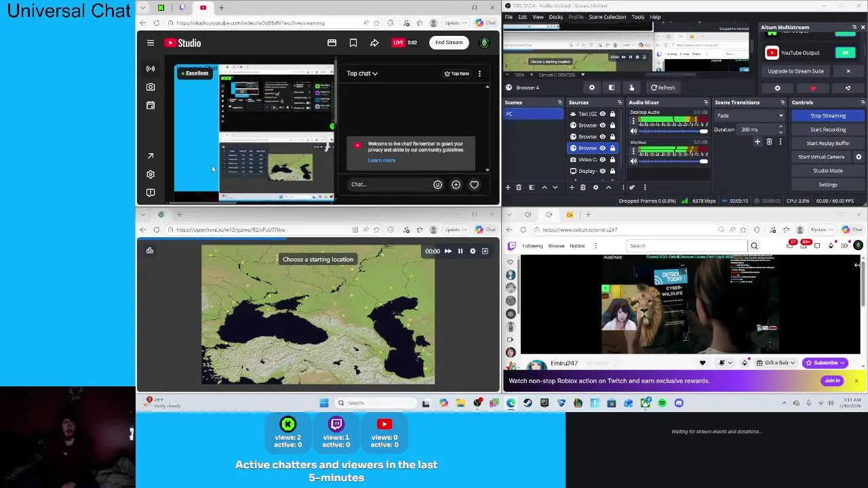
Task: Open emoji picker in YouTube chat box
Action: click(x=437, y=184)
